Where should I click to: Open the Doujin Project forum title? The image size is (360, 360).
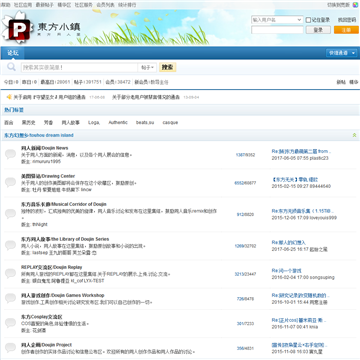click(46, 345)
